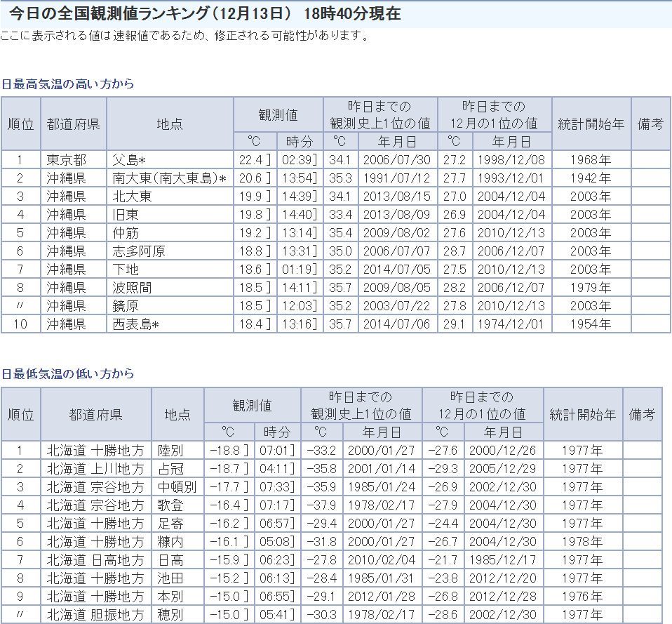Screen dimensions: 672x624
Task: Click the 陸別 station name
Action: (x=170, y=451)
